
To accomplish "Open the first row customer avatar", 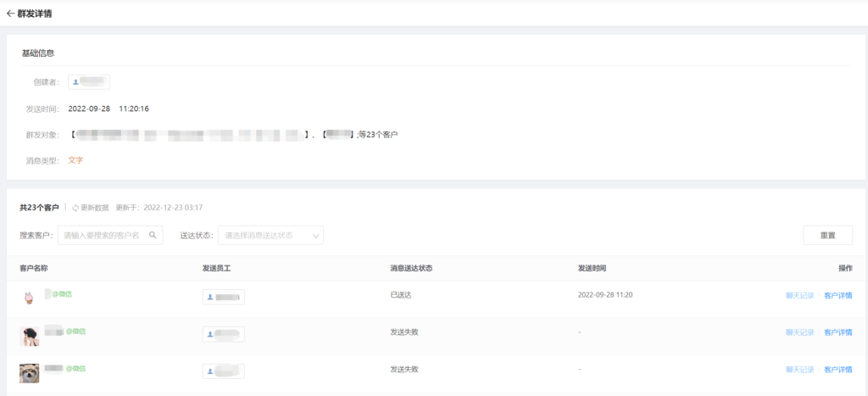I will click(30, 297).
